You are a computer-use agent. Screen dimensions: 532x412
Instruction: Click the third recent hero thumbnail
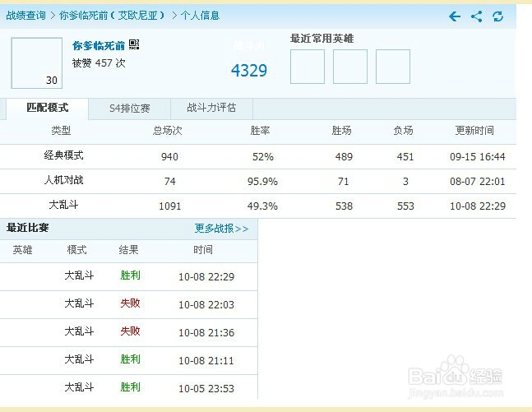(393, 67)
